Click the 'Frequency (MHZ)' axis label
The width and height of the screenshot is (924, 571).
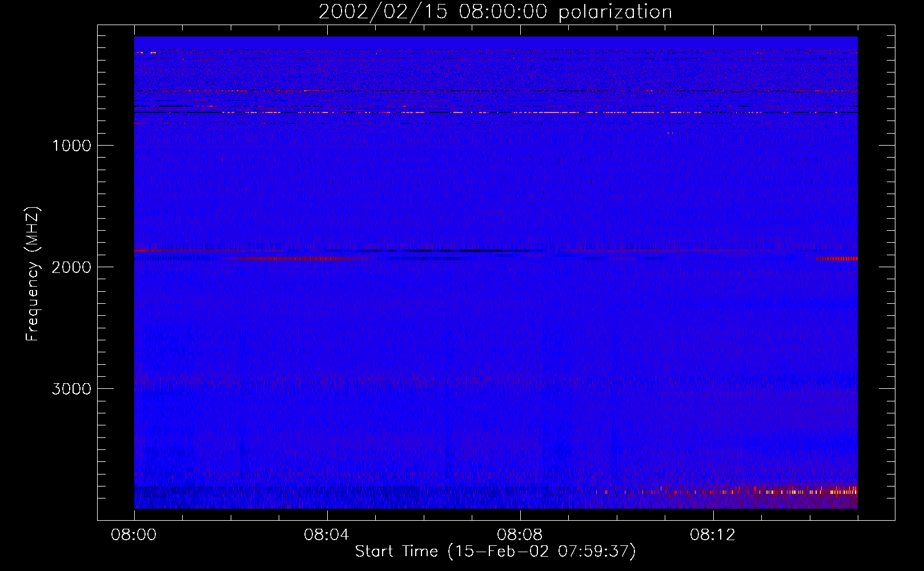(x=33, y=274)
